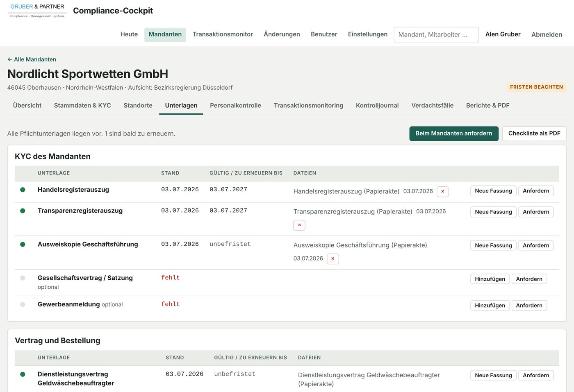Focus the Mandant, Mitarbeiter search field

[436, 35]
